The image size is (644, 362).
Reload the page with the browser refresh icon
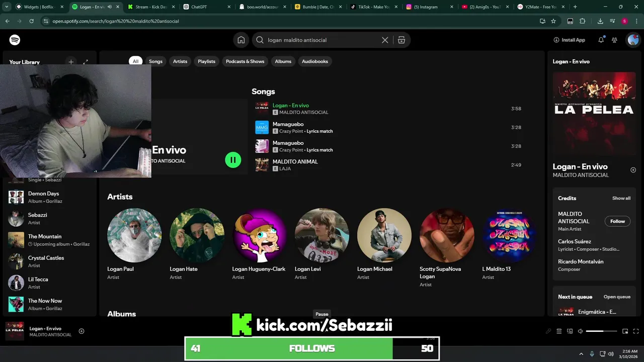tap(31, 21)
